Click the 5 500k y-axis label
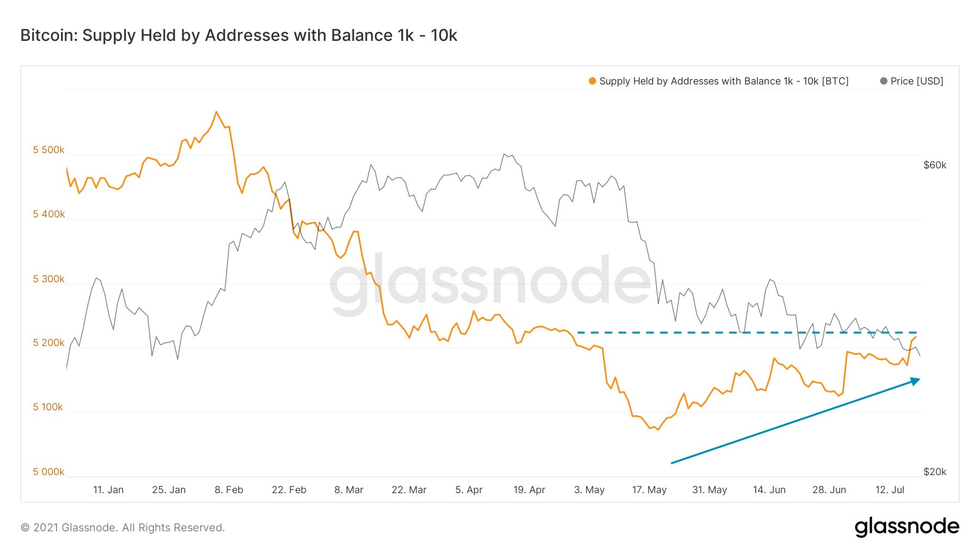 [48, 150]
